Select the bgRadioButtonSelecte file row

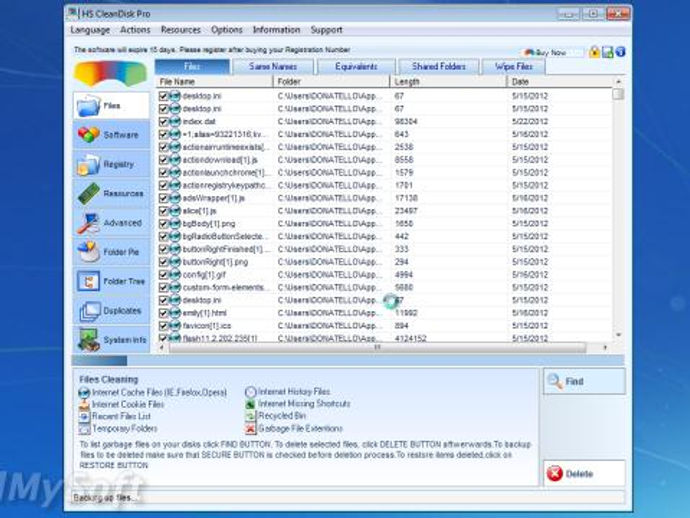click(384, 236)
